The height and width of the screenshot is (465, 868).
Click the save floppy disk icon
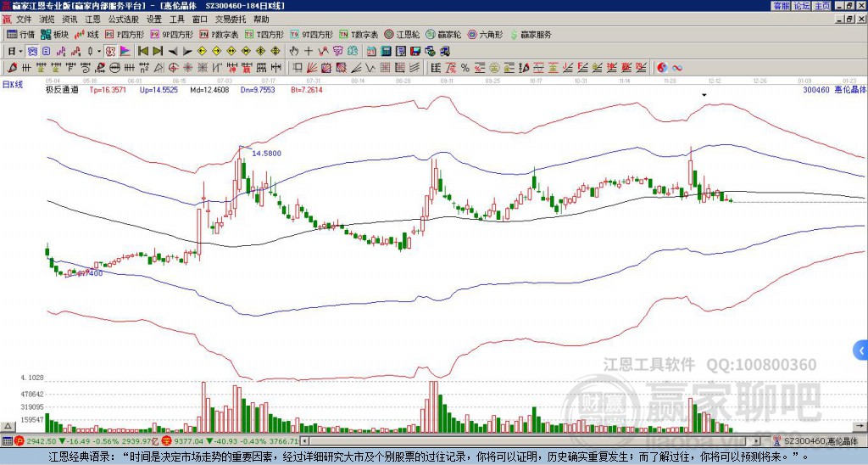click(415, 52)
